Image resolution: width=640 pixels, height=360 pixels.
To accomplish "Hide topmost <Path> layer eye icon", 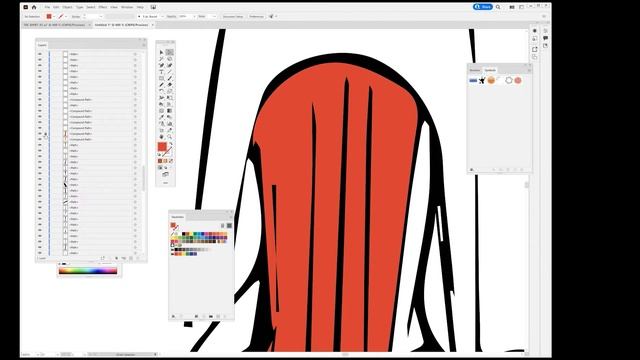I will click(40, 54).
